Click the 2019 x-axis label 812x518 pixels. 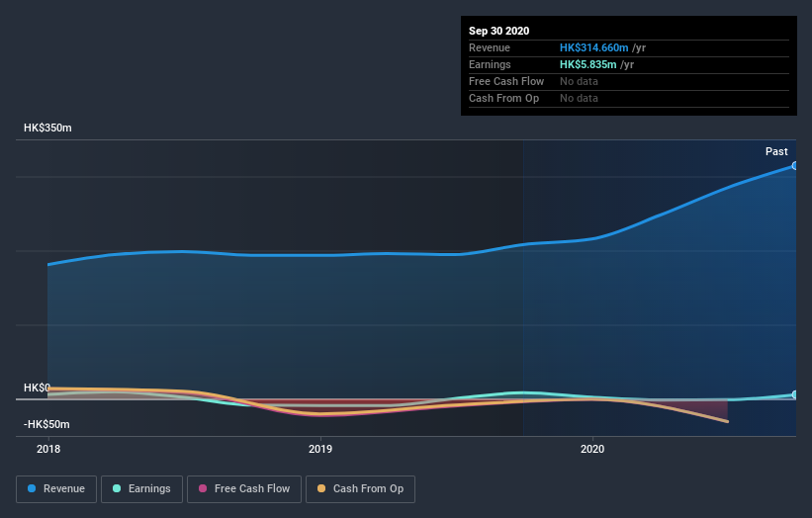coord(320,449)
